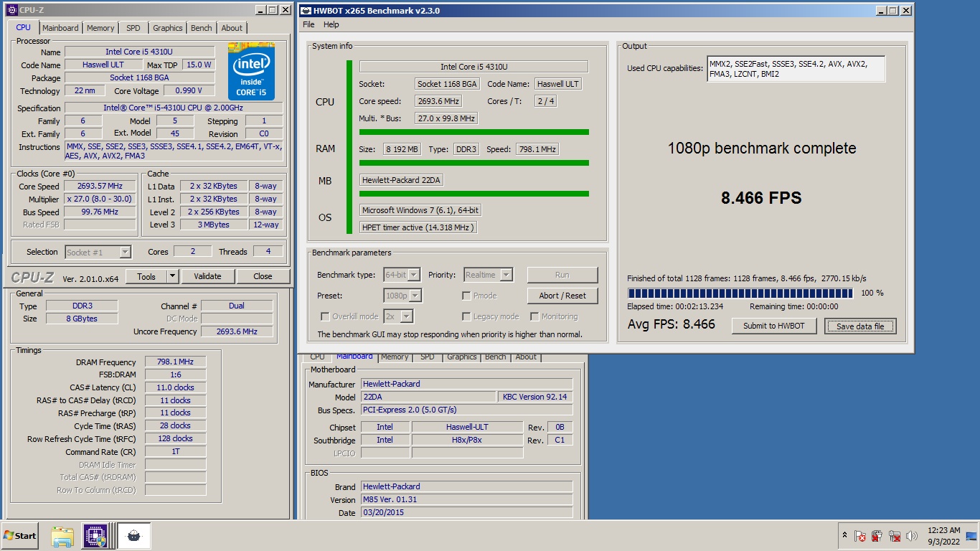Click the CPU-Z title bar app icon
The width and height of the screenshot is (980, 551).
point(11,10)
